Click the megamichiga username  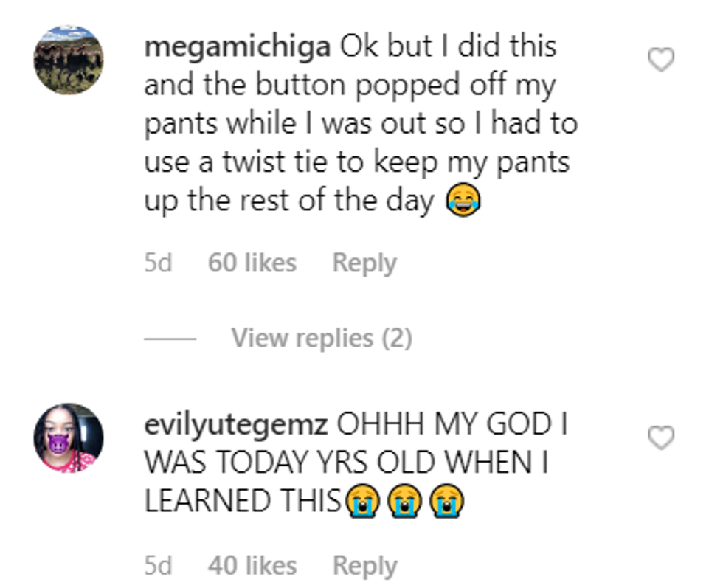coord(238,47)
